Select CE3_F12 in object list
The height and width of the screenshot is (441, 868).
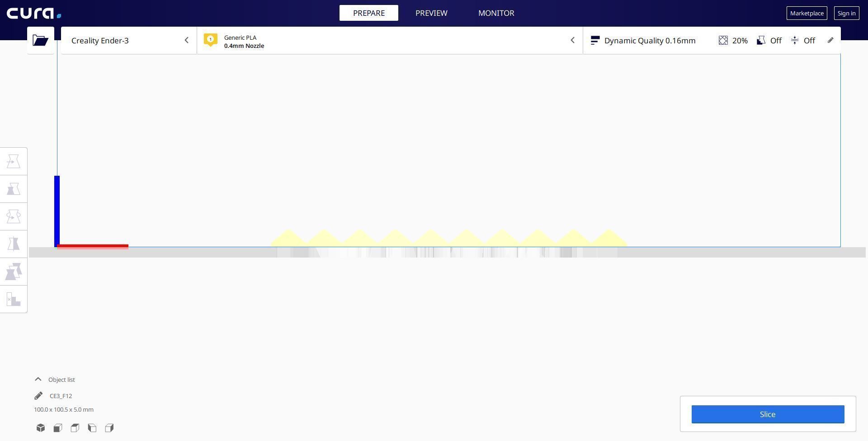click(x=61, y=396)
